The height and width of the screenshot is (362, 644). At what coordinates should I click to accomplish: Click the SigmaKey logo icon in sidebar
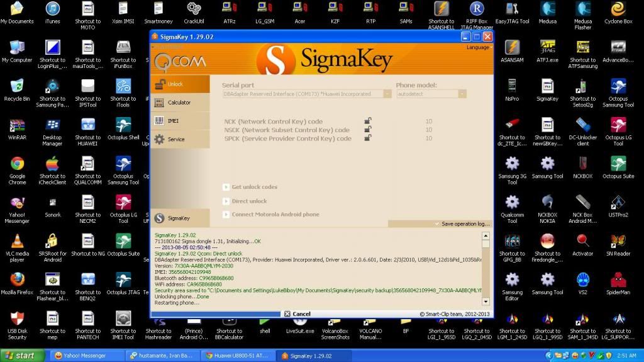click(x=159, y=218)
